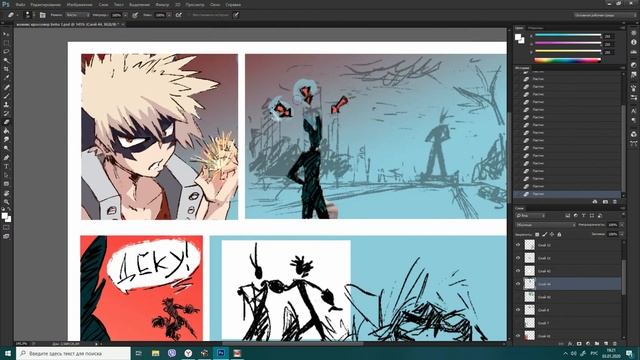Click the Windows taskbar search field
This screenshot has height=360, width=640.
(73, 353)
